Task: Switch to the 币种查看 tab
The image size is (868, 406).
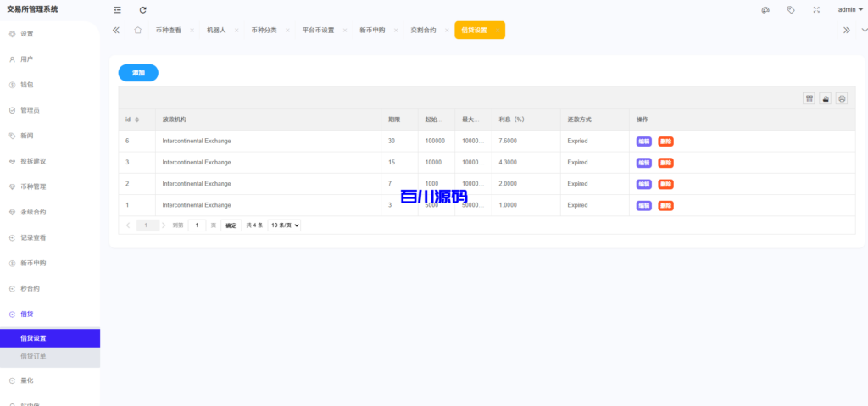Action: coord(169,31)
